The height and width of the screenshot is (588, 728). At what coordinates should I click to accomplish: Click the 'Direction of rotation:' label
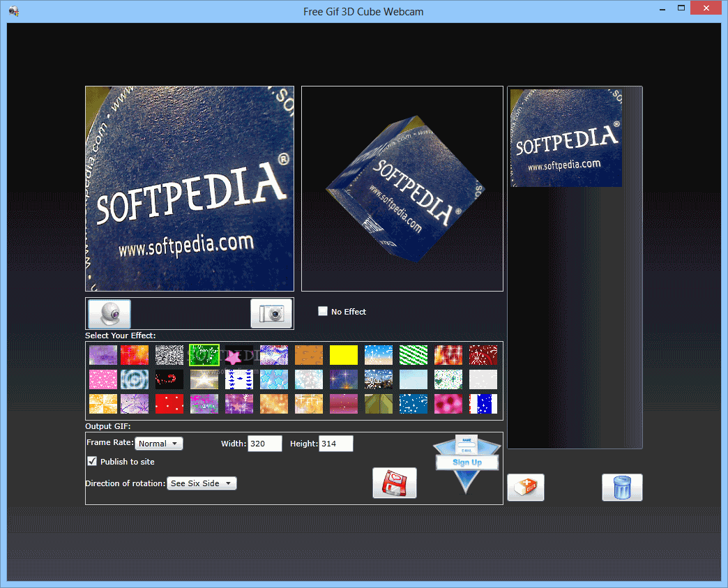[126, 483]
